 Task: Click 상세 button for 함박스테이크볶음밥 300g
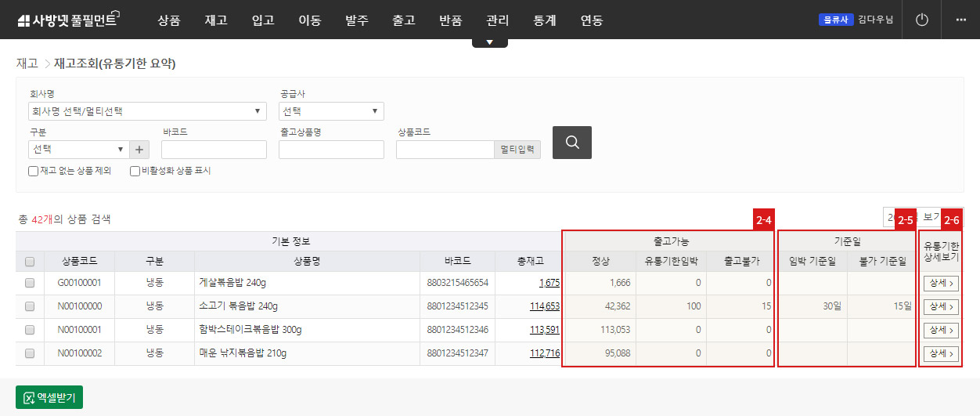tap(941, 330)
